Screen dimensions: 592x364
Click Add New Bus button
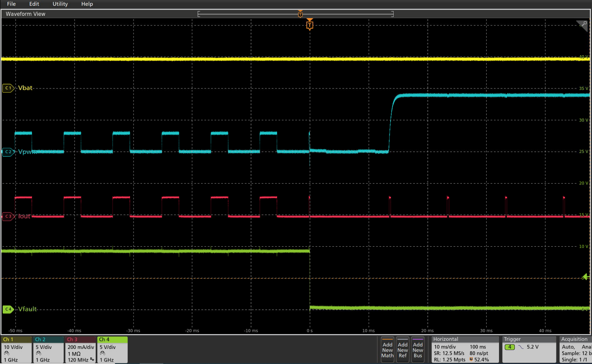point(418,350)
